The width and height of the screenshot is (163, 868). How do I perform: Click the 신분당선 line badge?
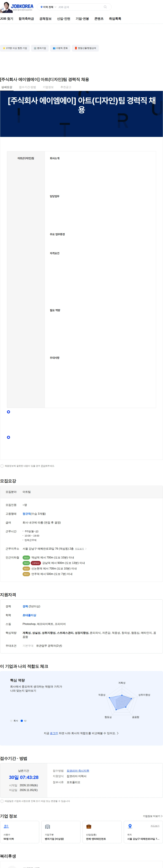pyautogui.click(x=36, y=563)
